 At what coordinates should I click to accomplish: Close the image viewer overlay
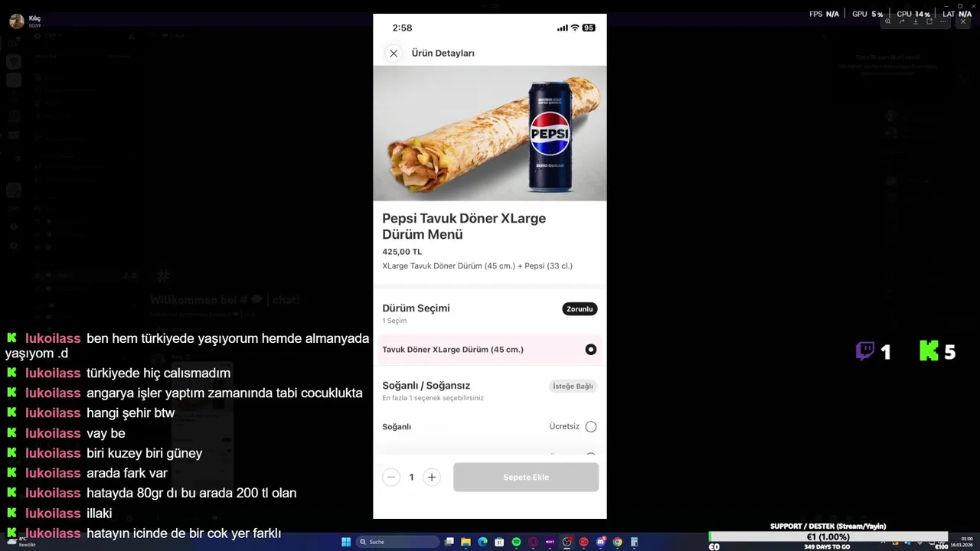click(963, 21)
